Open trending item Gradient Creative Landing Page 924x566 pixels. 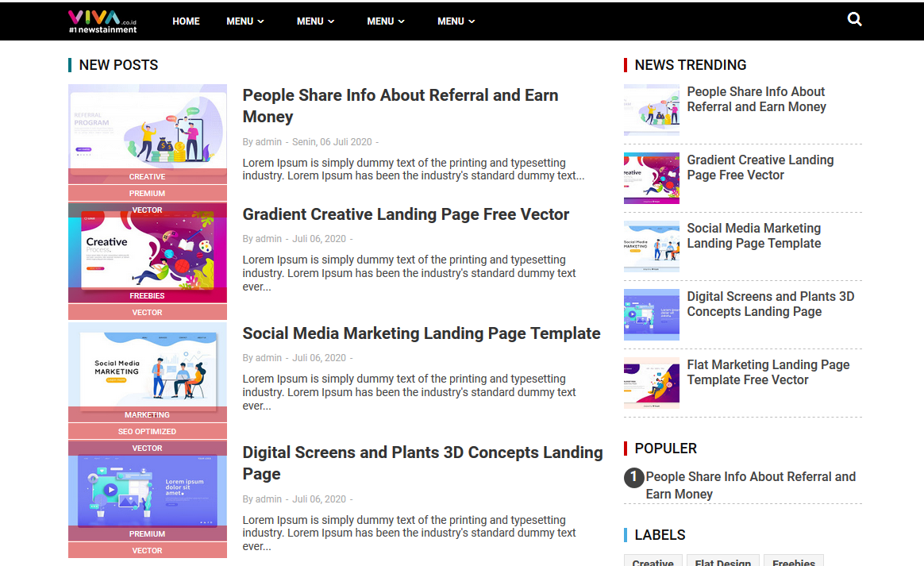(x=760, y=167)
